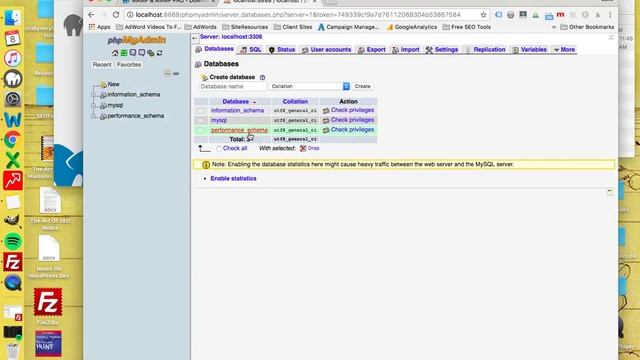Viewport: 640px width, 360px height.
Task: Bookmark this page with the star icon
Action: (484, 15)
